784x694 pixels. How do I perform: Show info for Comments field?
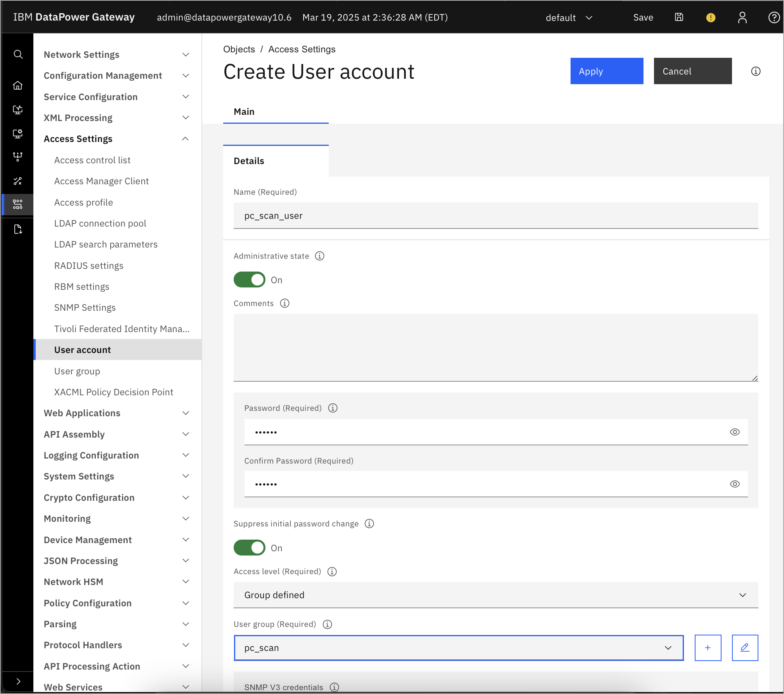point(284,303)
